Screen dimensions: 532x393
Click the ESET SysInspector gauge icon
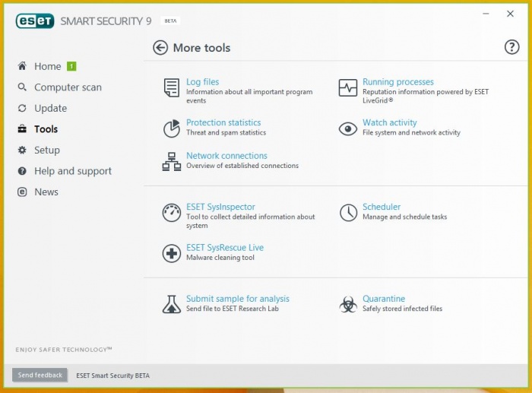172,213
